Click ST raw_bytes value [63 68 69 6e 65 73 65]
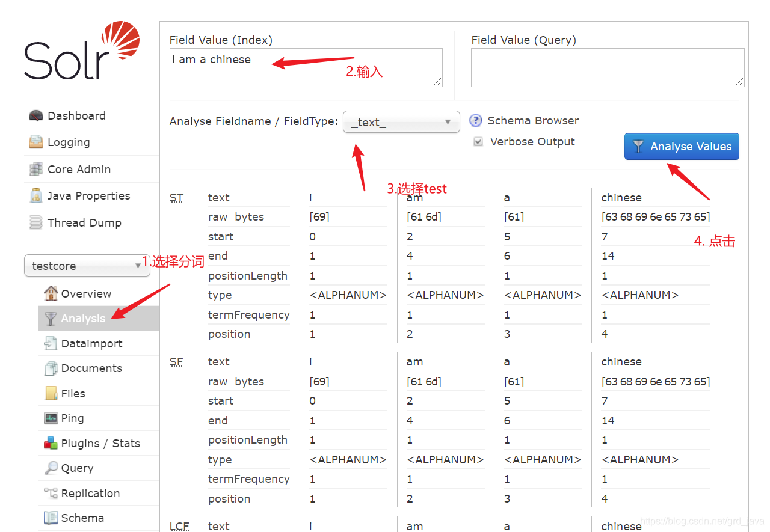Image resolution: width=770 pixels, height=532 pixels. coord(656,217)
